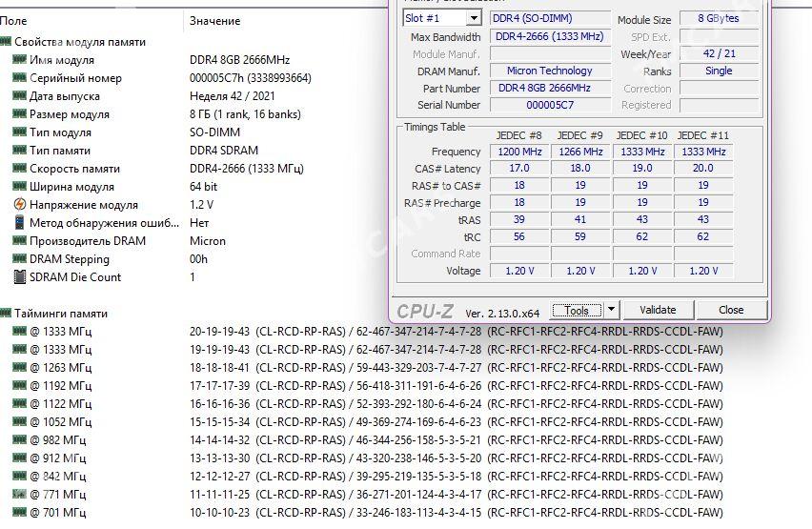
Task: Click chip icon beside @ 912 МГц
Action: [x=19, y=458]
